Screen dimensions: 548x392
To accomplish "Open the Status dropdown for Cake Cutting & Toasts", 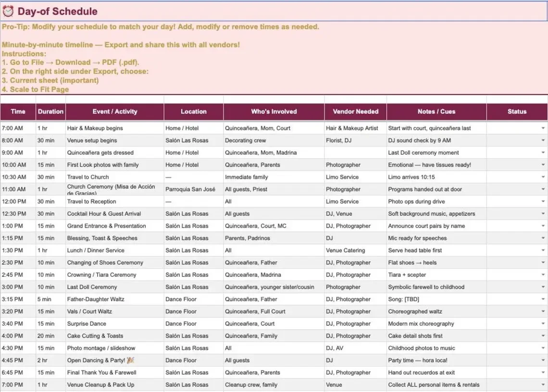I will coord(544,336).
